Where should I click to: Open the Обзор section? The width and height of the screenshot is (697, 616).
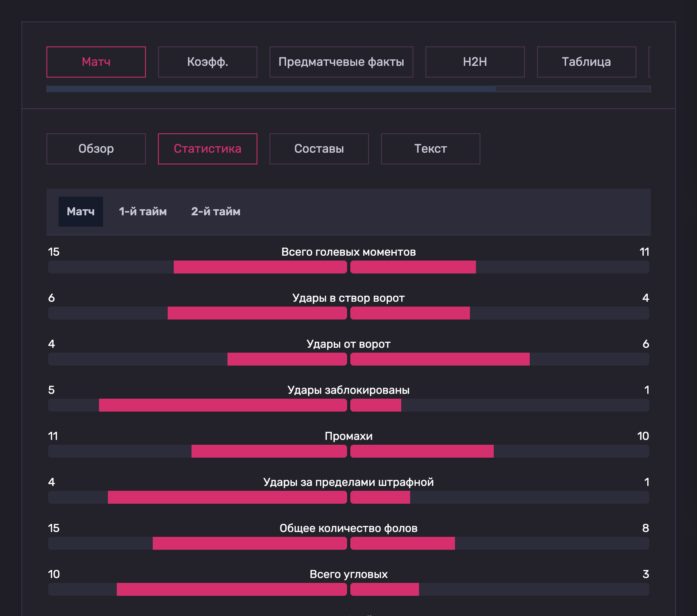pyautogui.click(x=96, y=149)
